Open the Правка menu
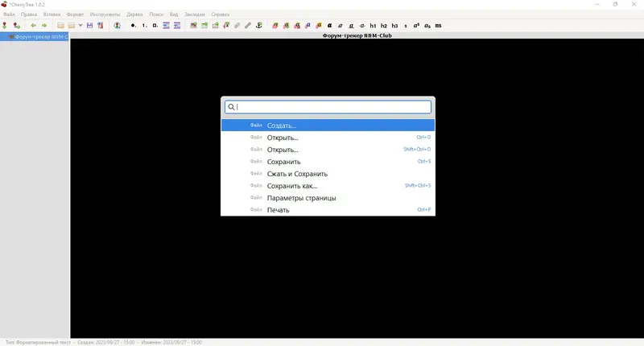The width and height of the screenshot is (644, 346). click(x=29, y=14)
